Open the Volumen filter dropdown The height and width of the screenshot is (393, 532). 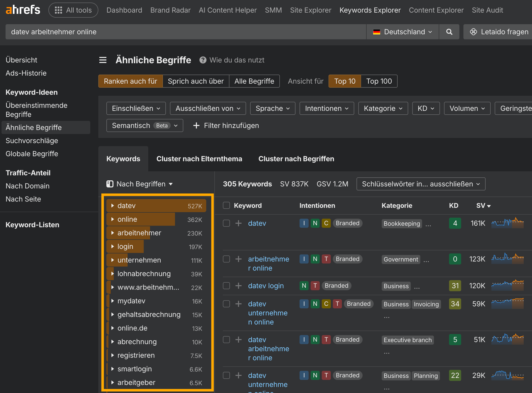click(467, 108)
